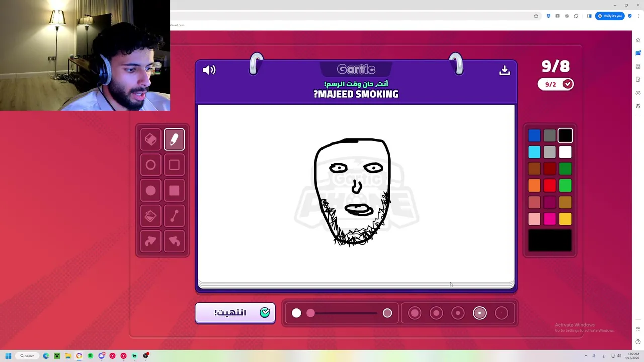Viewport: 644px width, 362px height.
Task: Open File Explorer from the taskbar
Action: [68, 356]
